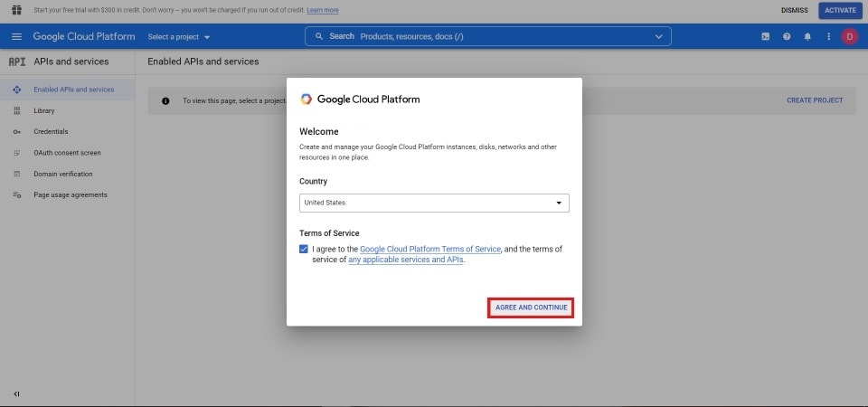Screen dimensions: 868x407
Task: Expand the Select a project dropdown
Action: [x=179, y=36]
